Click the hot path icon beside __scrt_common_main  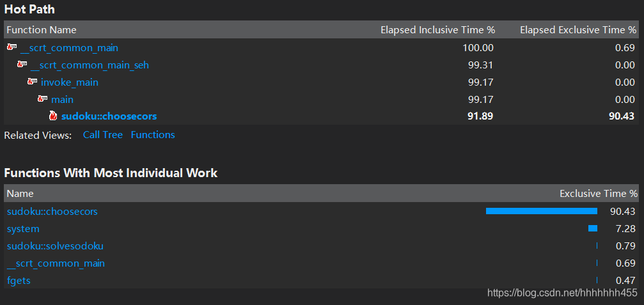click(12, 47)
